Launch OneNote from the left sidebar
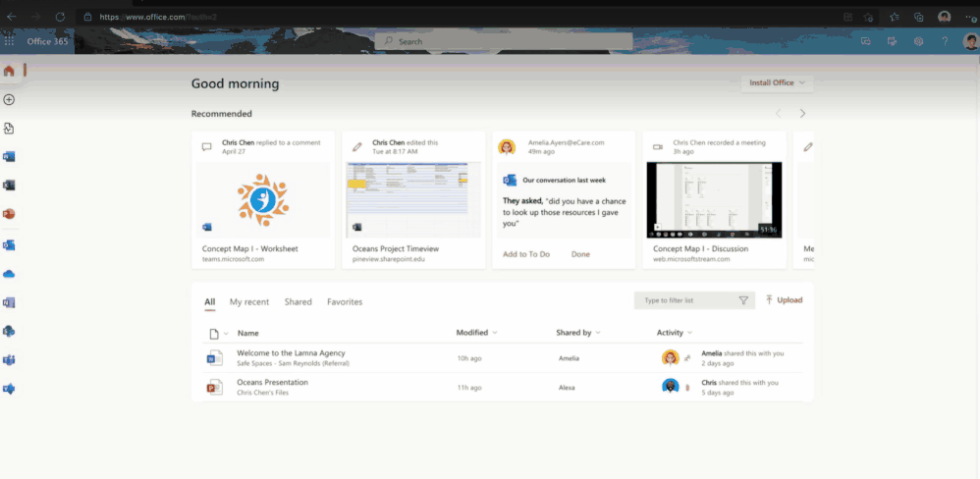The height and width of the screenshot is (479, 980). pos(9,303)
